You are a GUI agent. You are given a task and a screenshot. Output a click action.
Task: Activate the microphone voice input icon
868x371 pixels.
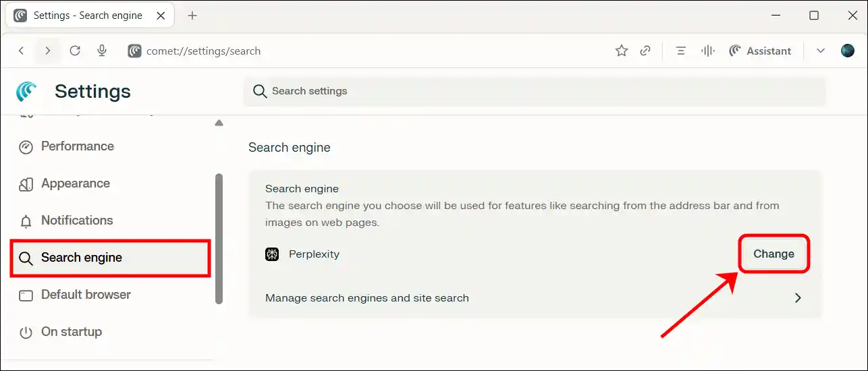click(102, 51)
